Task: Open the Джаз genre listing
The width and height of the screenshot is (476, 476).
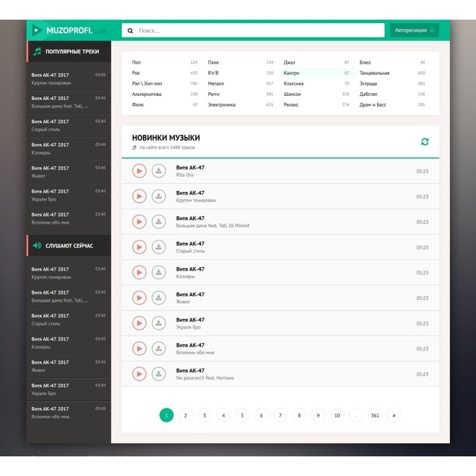Action: [290, 62]
